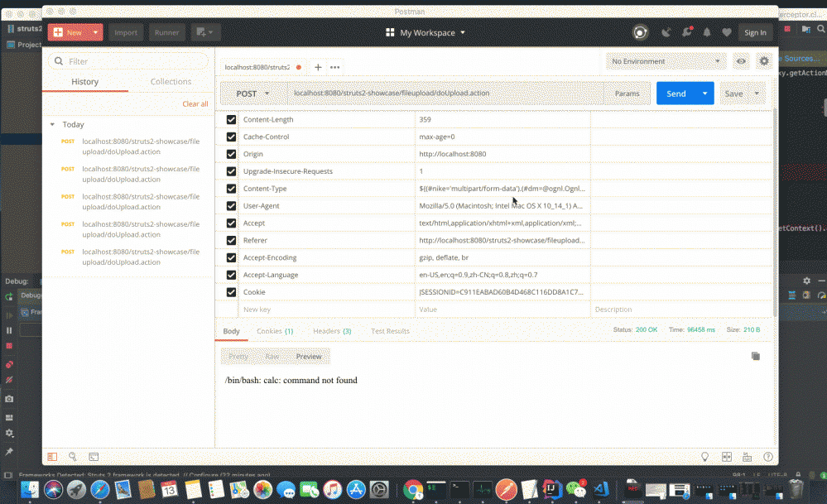Copy the response body using copy icon

754,356
